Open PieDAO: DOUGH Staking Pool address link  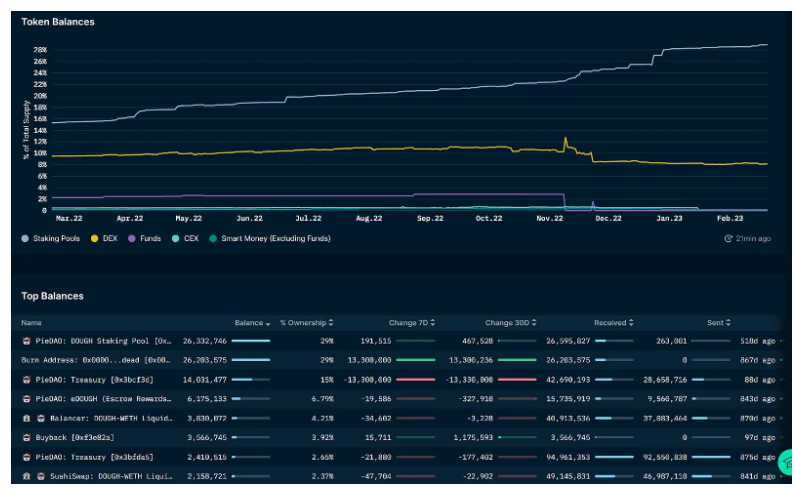tap(103, 341)
